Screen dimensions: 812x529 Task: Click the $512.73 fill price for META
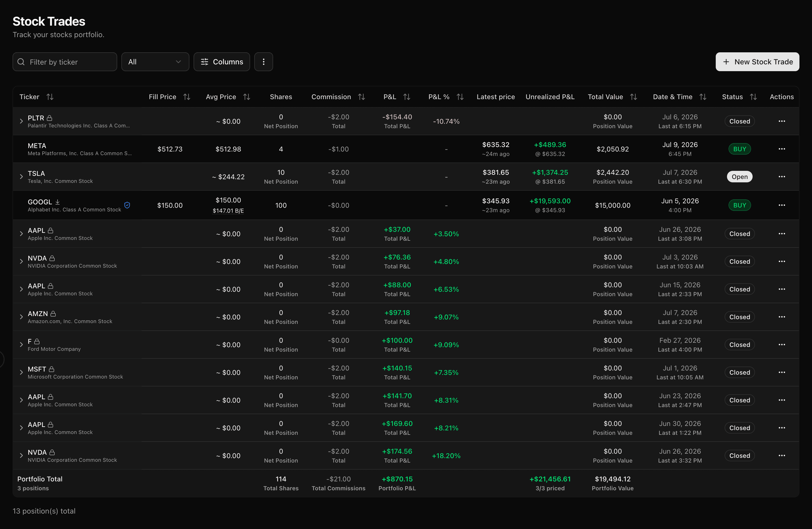[170, 149]
